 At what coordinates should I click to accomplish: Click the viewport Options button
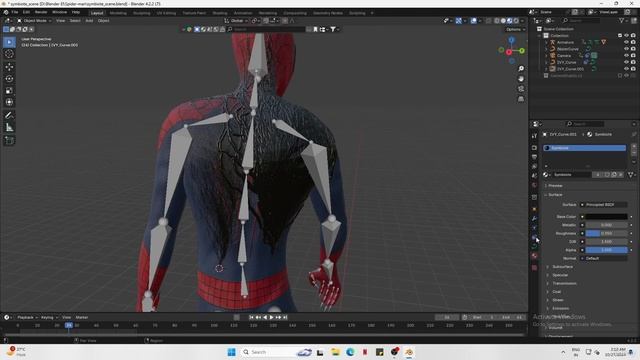515,29
